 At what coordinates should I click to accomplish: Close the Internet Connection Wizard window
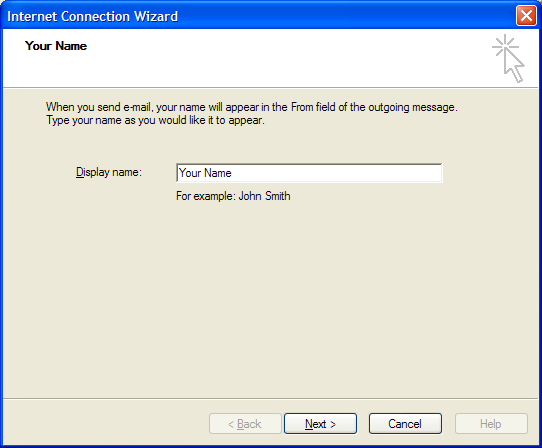point(526,16)
